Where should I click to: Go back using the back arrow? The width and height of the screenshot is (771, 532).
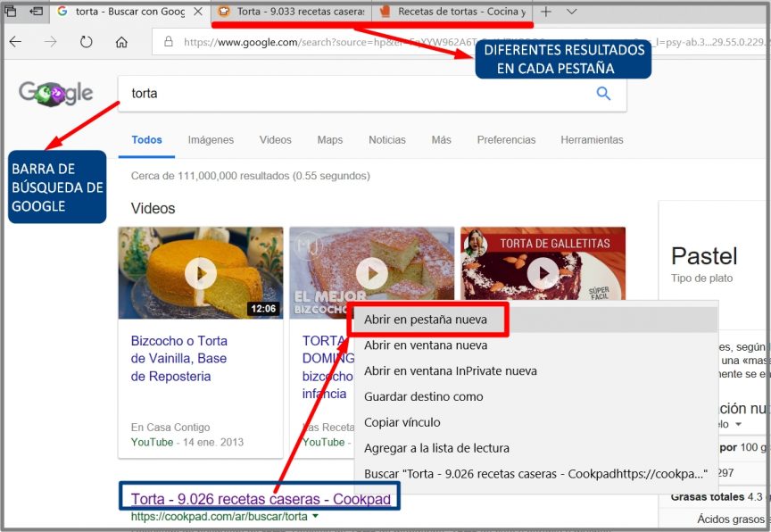[x=15, y=43]
